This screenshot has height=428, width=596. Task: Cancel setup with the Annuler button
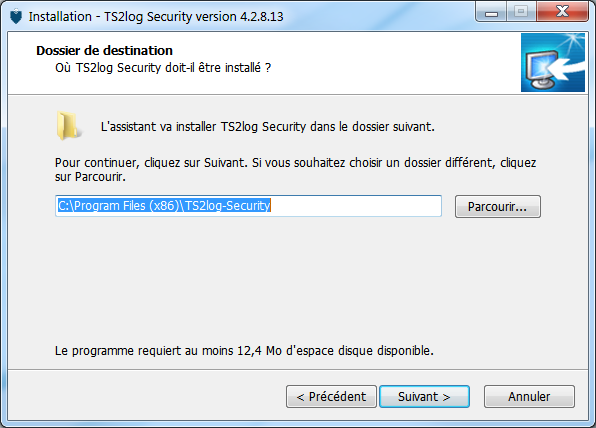click(529, 396)
